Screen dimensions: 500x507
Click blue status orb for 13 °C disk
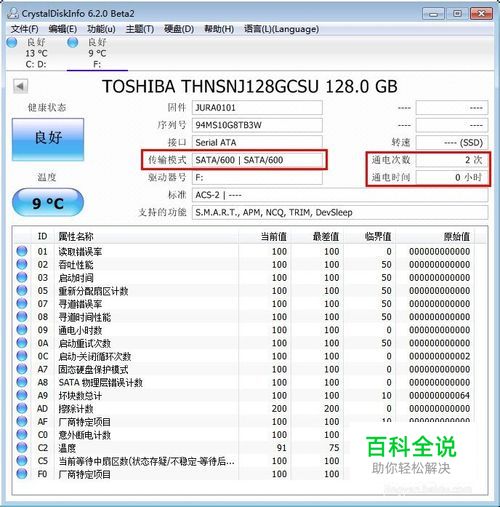click(x=12, y=42)
